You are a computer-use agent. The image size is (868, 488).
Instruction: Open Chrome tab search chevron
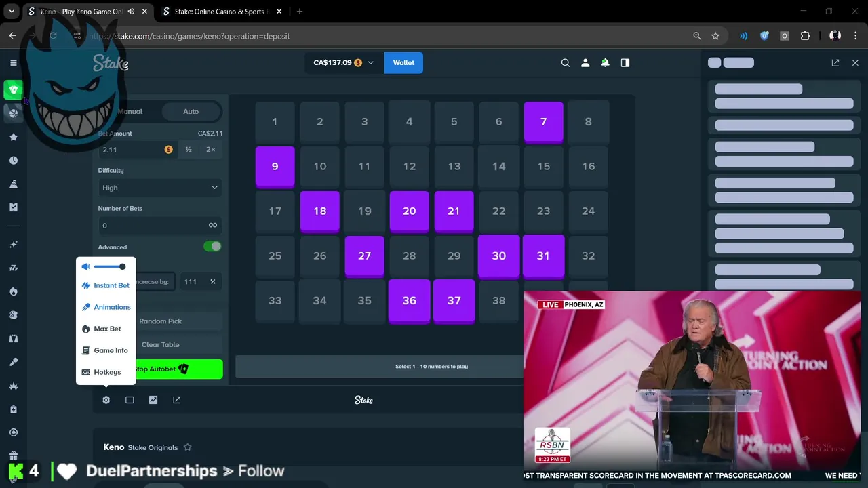12,12
